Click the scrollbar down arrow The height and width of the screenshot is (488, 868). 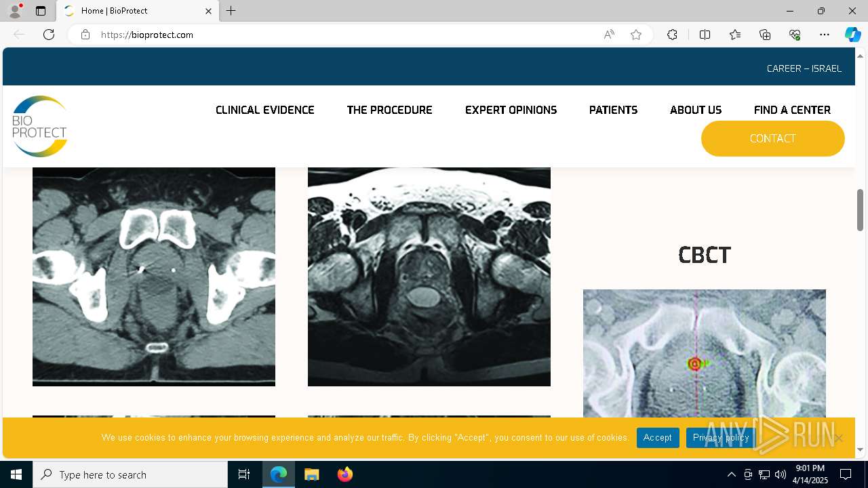coord(860,449)
